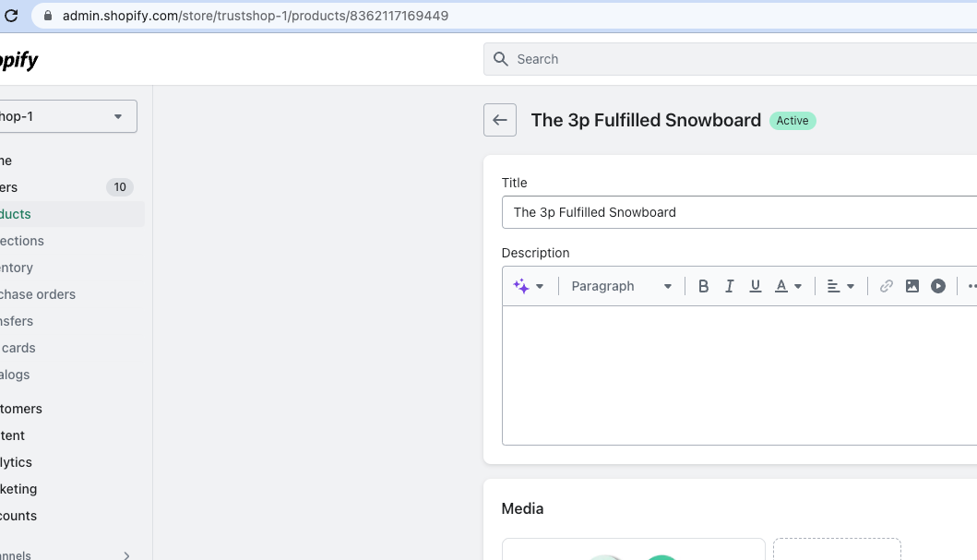Open the Analytics section

tap(17, 462)
